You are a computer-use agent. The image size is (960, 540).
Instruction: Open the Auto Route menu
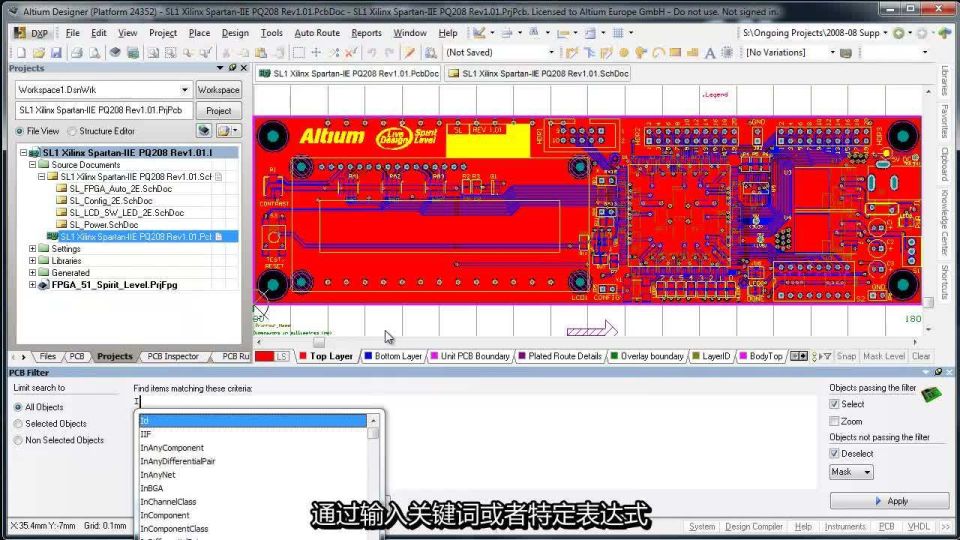[x=317, y=33]
